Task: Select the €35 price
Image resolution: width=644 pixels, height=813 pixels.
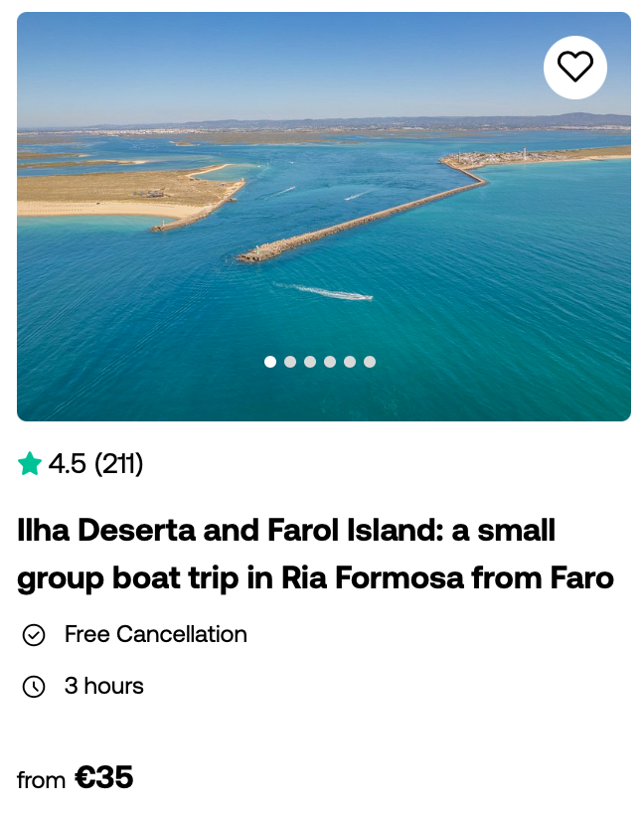Action: (103, 777)
